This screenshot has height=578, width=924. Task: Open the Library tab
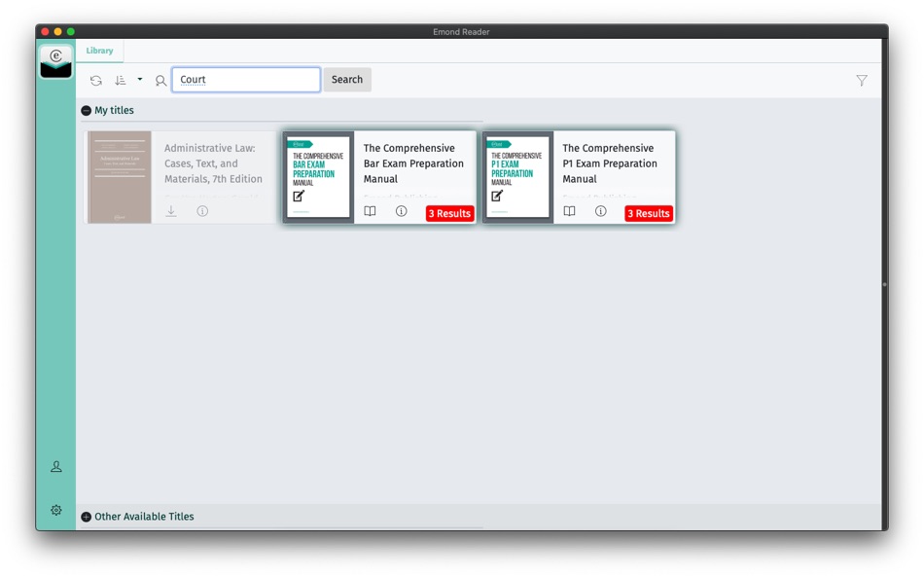(99, 51)
